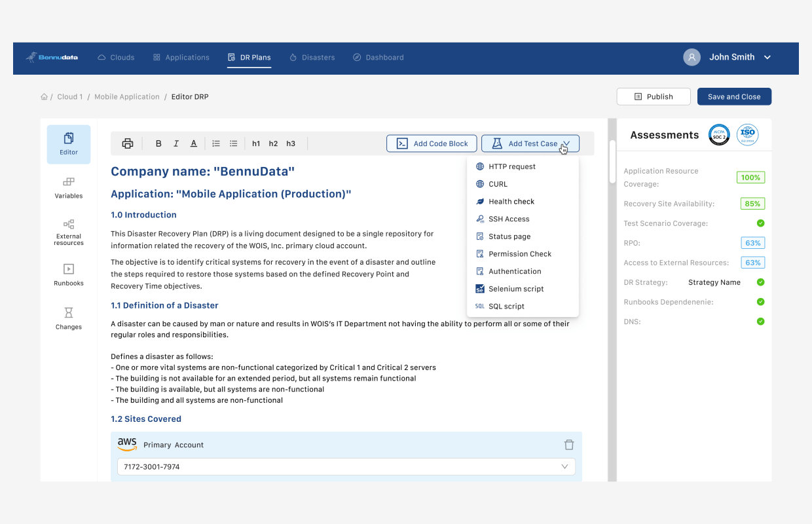This screenshot has width=812, height=524.
Task: Open the account number 7172-3001-7974 dropdown
Action: point(564,466)
